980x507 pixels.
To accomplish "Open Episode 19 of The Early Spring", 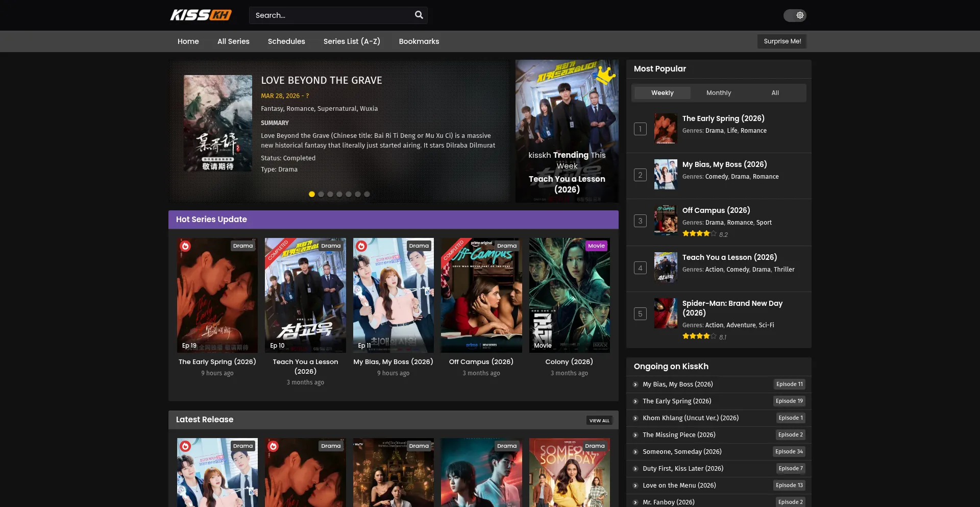I will 789,401.
